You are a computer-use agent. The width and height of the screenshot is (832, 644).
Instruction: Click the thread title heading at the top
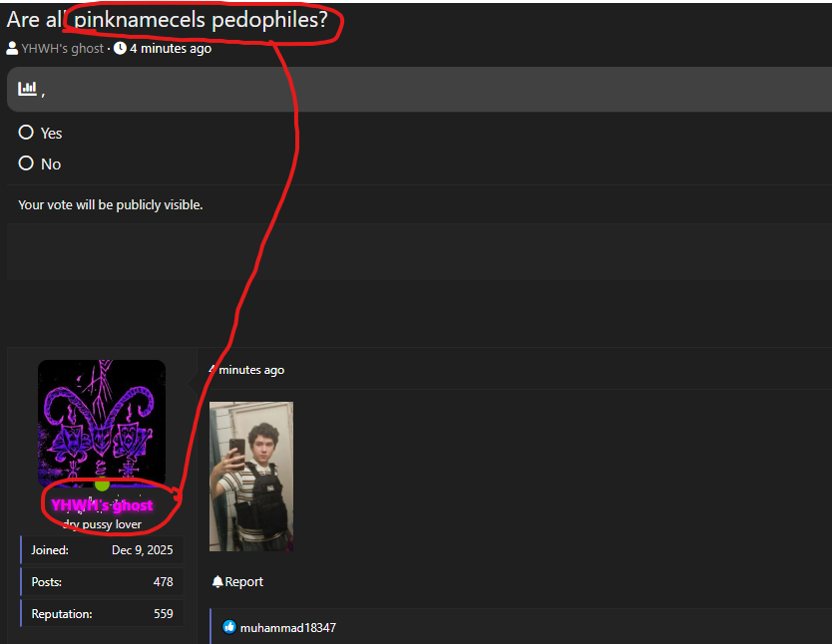point(168,19)
